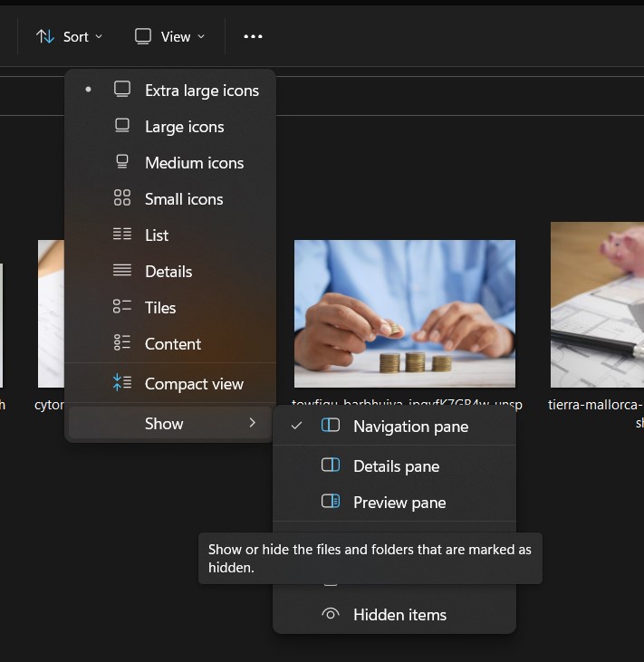Click the Preview pane icon

click(x=331, y=503)
